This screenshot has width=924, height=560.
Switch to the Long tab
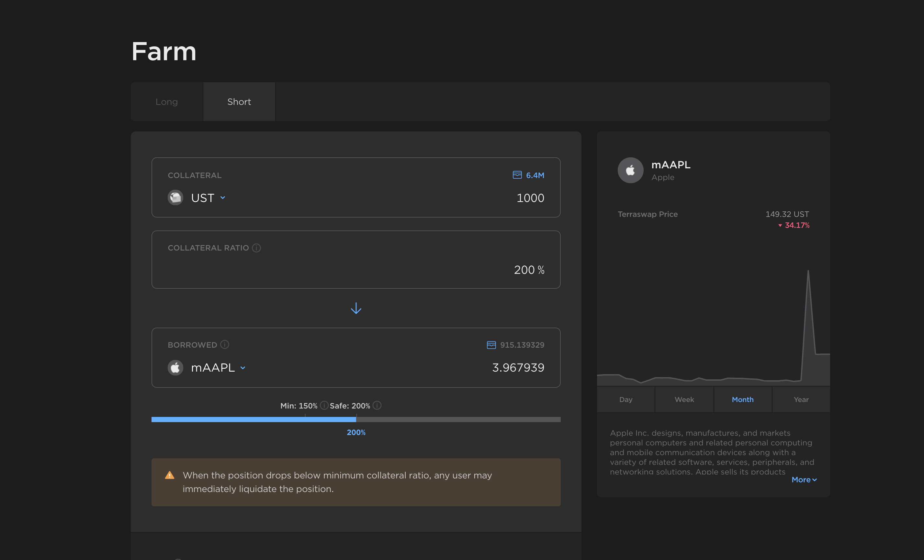166,102
